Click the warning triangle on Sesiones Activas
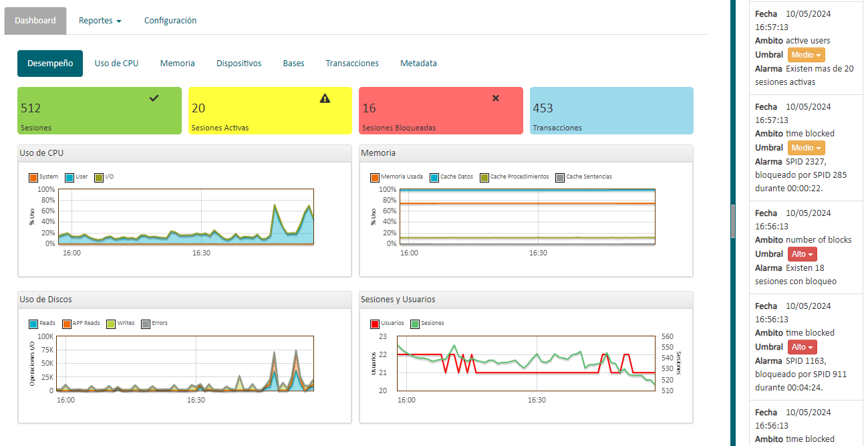Viewport: 868px width, 446px height. click(325, 98)
